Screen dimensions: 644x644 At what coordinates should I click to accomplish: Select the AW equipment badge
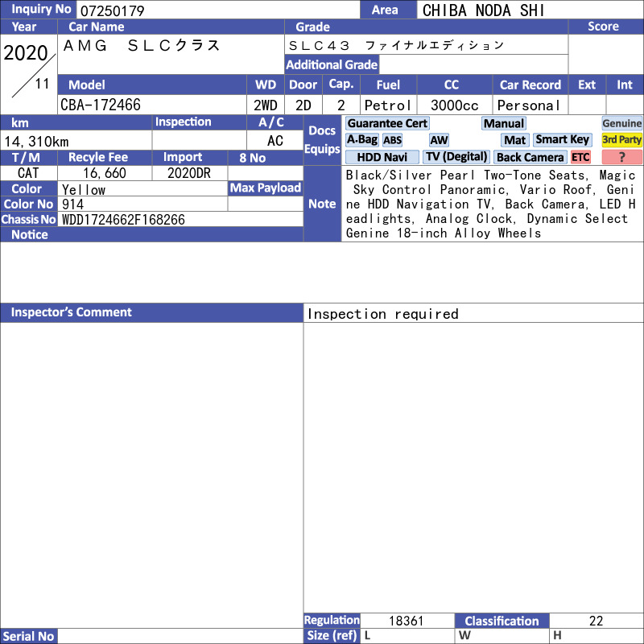[x=439, y=140]
